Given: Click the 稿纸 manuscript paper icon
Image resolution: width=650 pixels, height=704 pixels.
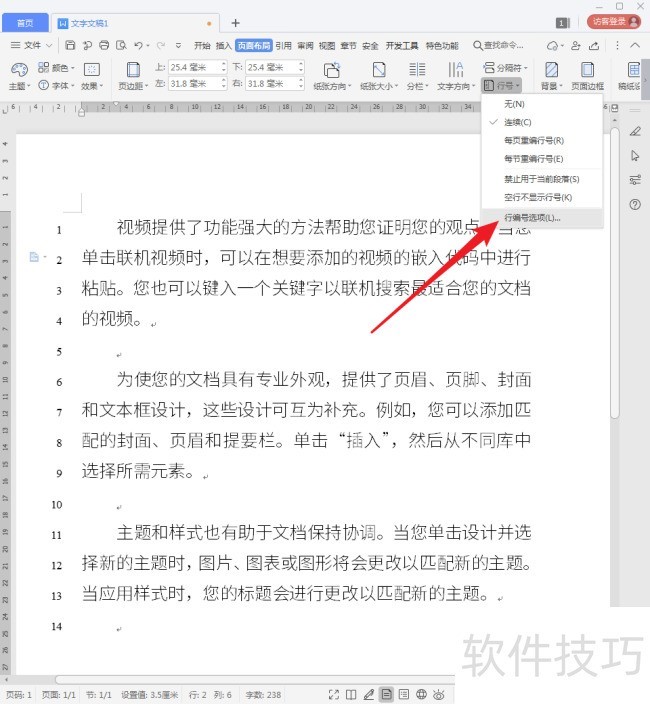Looking at the screenshot, I should pos(634,70).
